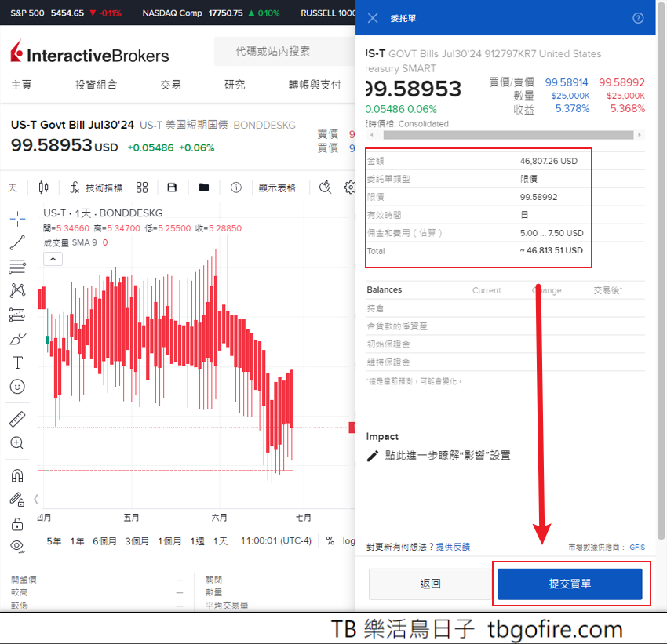Open the saved charts folder icon
Screen dimensions: 667x644
tap(204, 187)
